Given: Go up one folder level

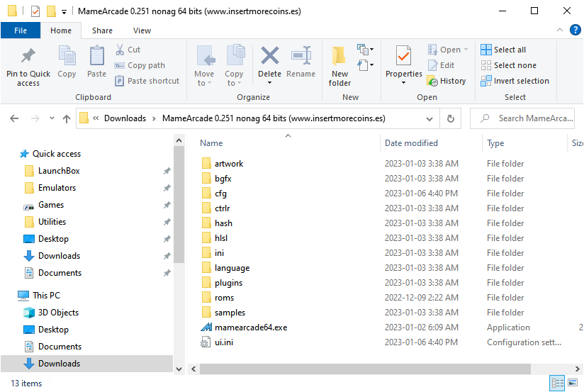Looking at the screenshot, I should tap(67, 118).
